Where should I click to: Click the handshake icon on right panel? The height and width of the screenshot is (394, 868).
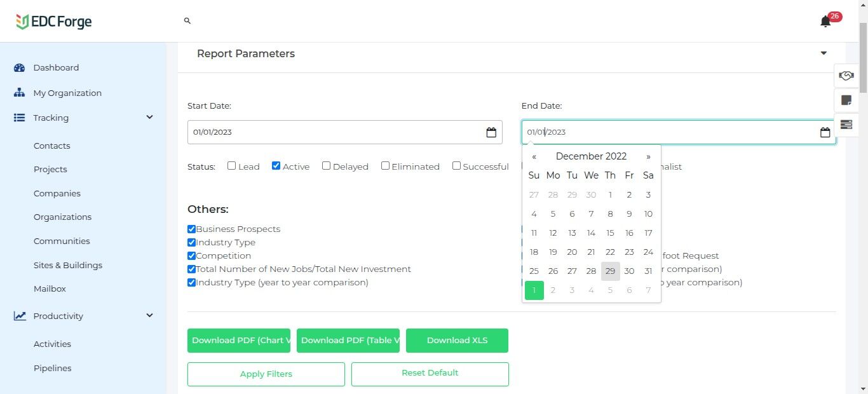846,76
